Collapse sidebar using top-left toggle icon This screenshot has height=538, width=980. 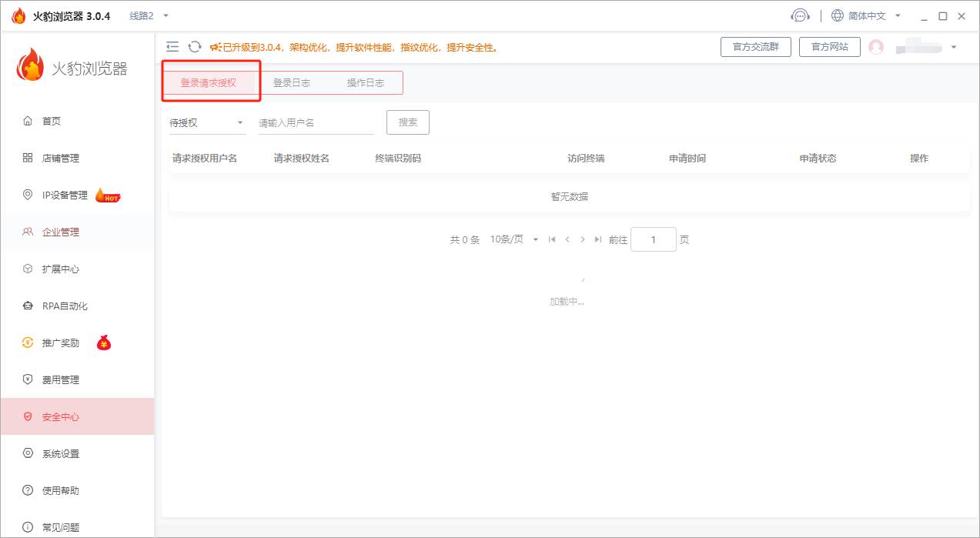tap(172, 46)
